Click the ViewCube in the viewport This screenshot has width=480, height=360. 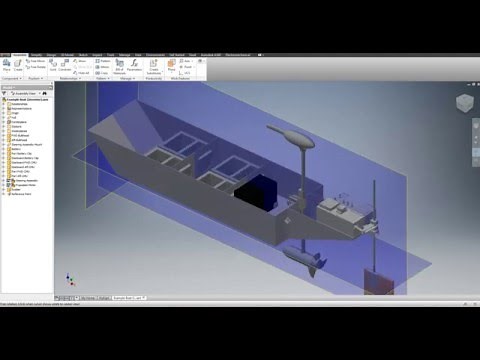click(464, 103)
